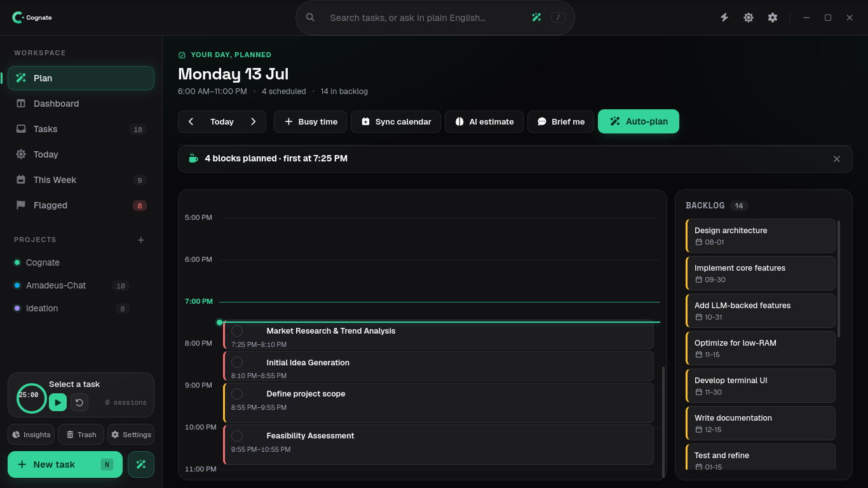Screen dimensions: 868x488
Task: Open the Flagged tasks
Action: tap(81, 205)
